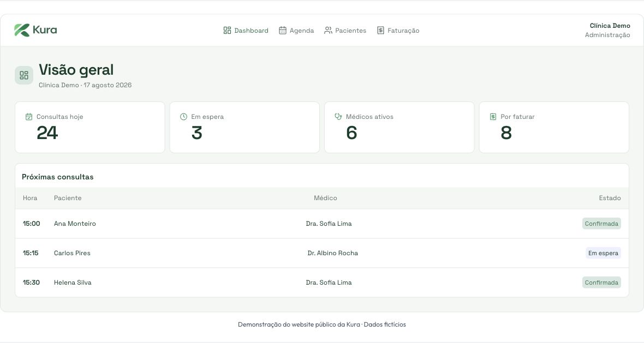Viewport: 644px width, 343px height.
Task: Click the invoice icon on Por faturar
Action: [493, 117]
